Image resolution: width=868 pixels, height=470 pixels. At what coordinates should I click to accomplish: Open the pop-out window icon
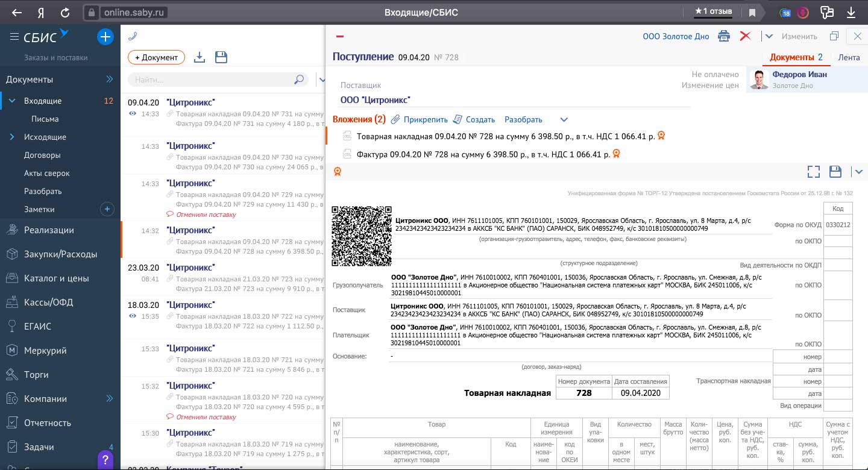click(834, 36)
